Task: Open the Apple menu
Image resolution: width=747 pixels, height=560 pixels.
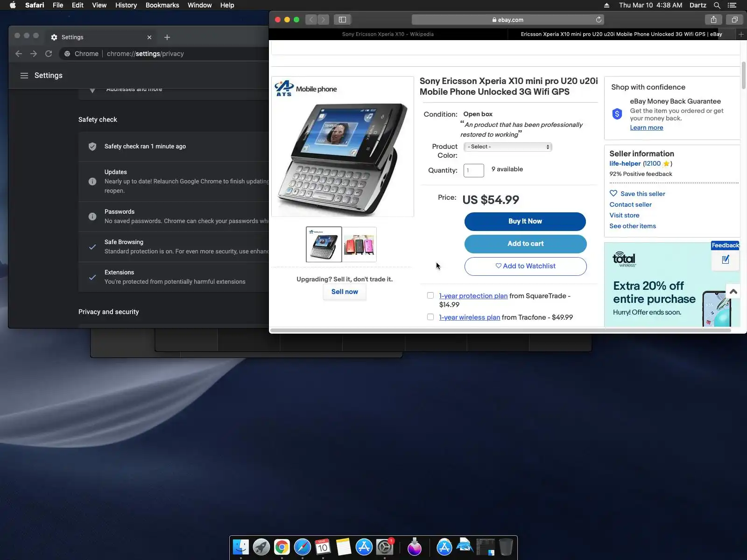Action: click(x=13, y=5)
